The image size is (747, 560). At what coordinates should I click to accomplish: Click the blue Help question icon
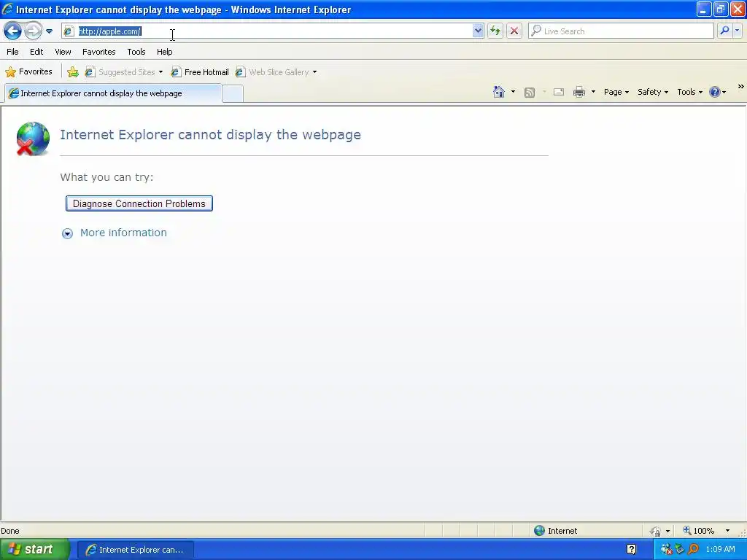click(715, 93)
